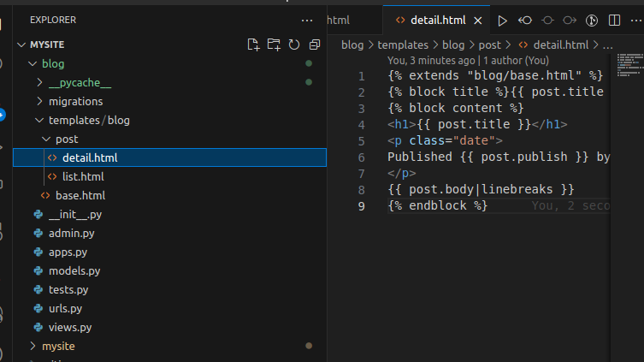
Task: Click the blog breadcrumb at path start
Action: (352, 45)
